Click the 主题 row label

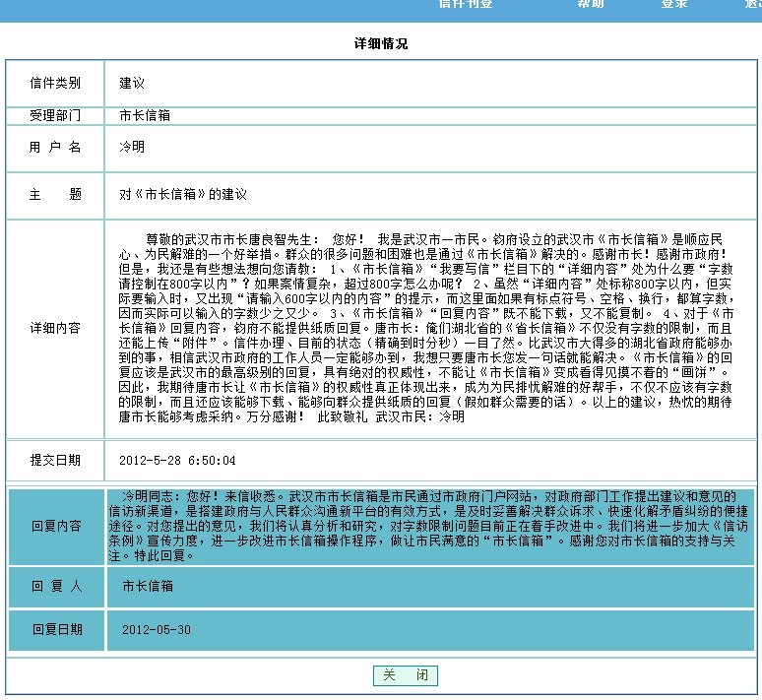pyautogui.click(x=55, y=195)
